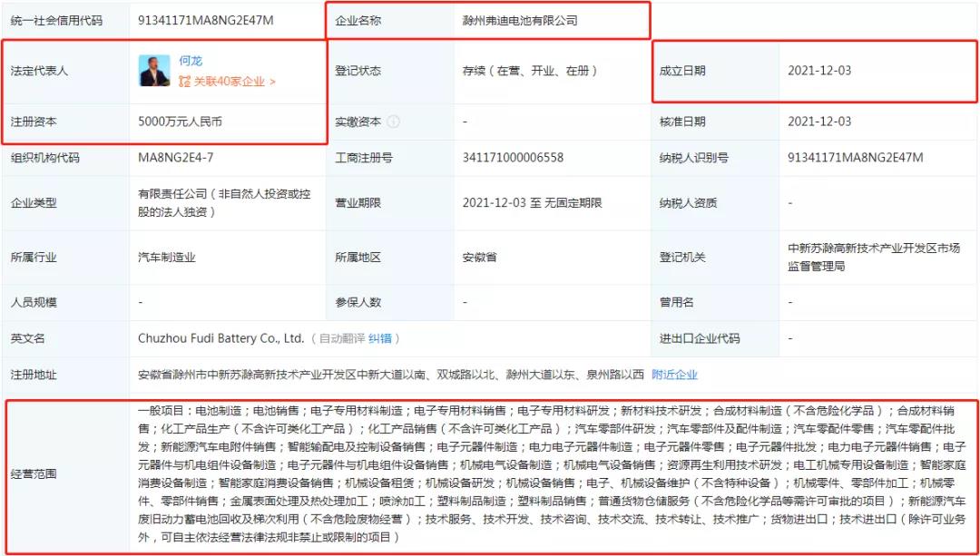Screen dimensions: 980x556
Task: Click the 参保人数 label cell
Action: [390, 302]
